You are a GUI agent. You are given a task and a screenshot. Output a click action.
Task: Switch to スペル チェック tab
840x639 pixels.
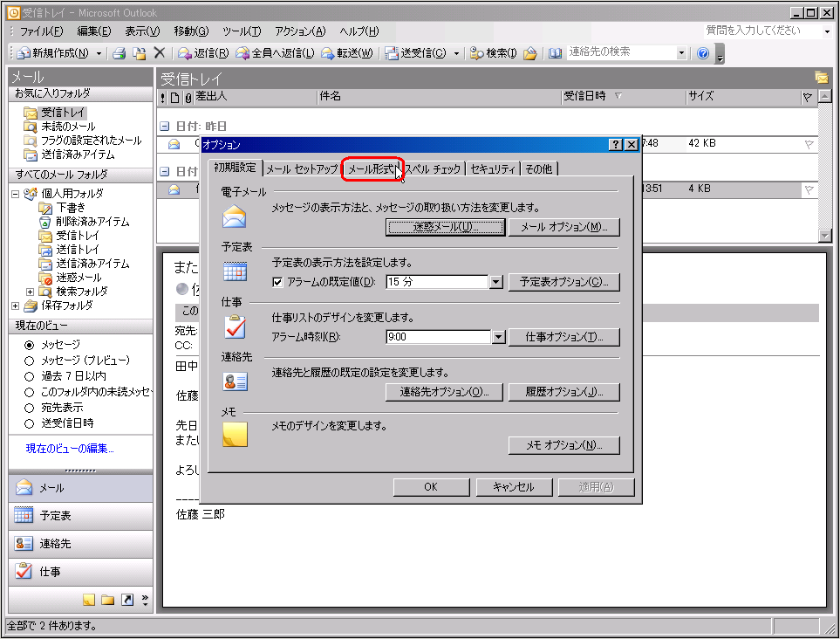click(434, 168)
